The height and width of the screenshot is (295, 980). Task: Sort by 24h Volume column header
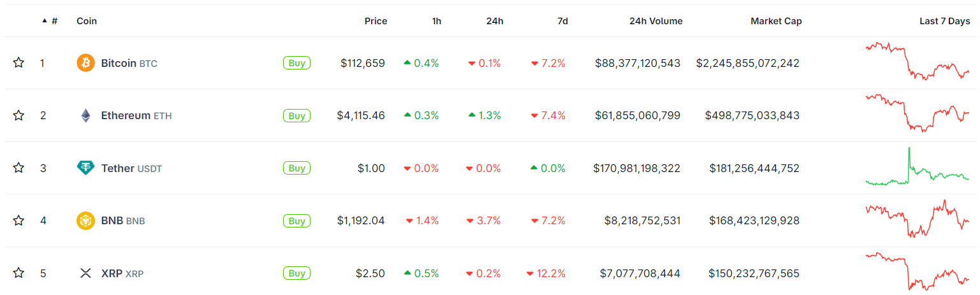(655, 21)
